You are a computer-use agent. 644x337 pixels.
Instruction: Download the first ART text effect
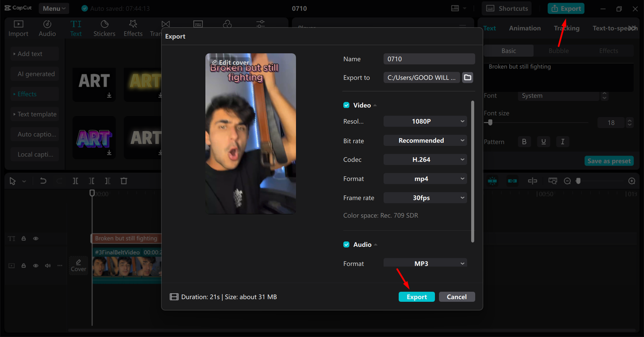[x=109, y=96]
